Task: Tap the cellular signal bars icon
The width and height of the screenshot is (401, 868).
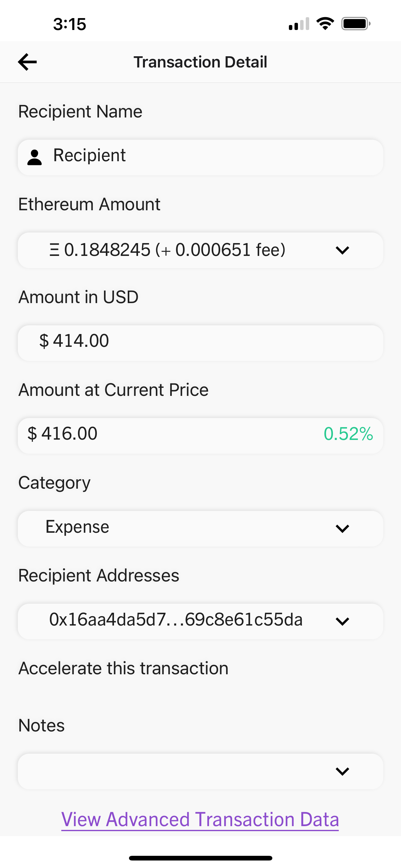Action: click(x=299, y=24)
